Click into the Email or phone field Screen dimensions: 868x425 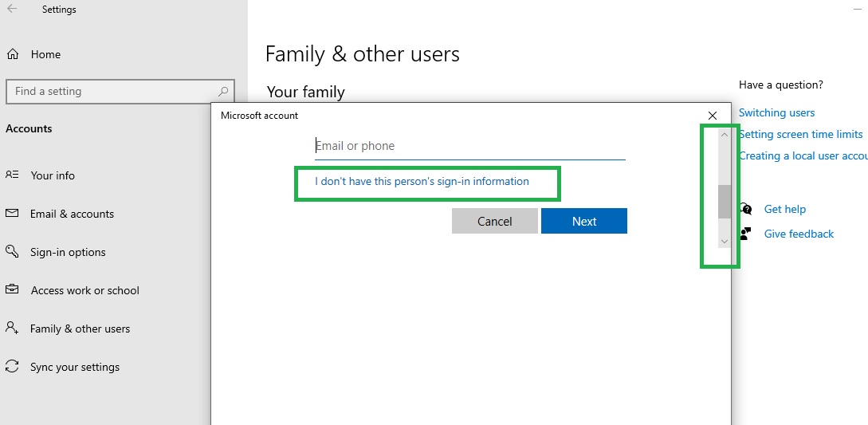click(x=470, y=146)
